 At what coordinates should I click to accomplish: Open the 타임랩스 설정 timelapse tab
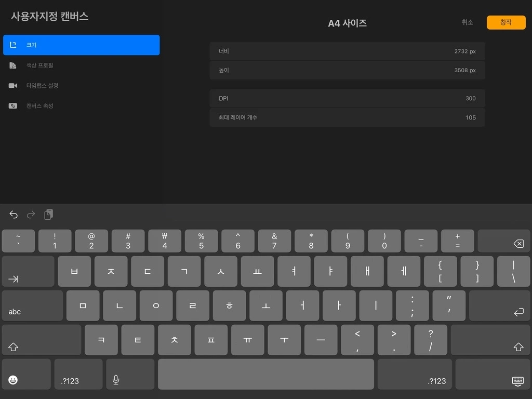[82, 86]
